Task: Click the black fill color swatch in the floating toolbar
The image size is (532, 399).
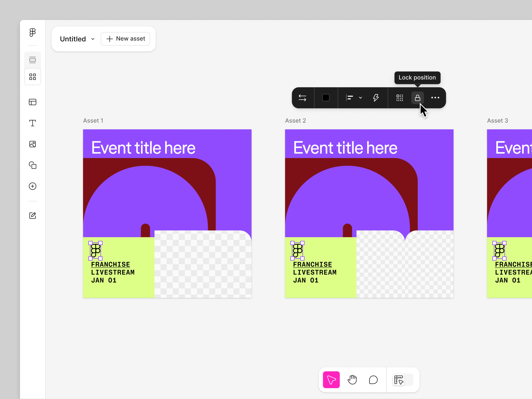Action: click(x=326, y=98)
